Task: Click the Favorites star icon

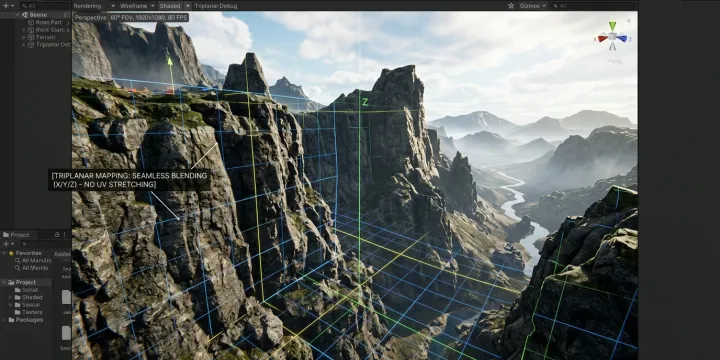Action: coord(11,253)
